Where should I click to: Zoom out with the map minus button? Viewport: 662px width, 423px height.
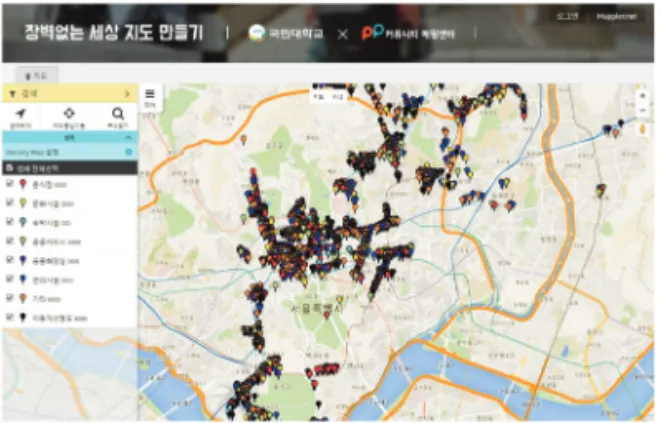[643, 111]
